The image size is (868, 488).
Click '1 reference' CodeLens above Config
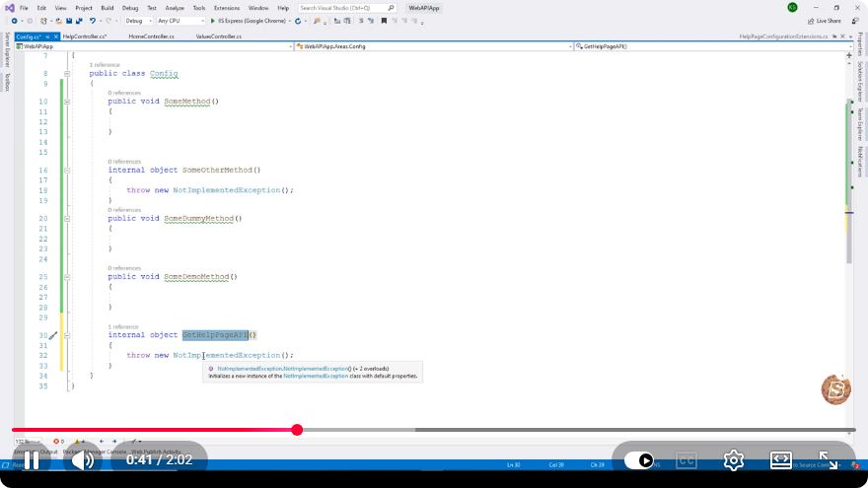point(105,65)
